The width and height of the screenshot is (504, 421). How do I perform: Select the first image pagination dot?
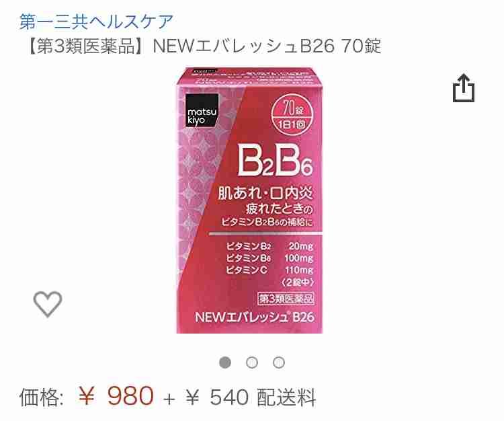pyautogui.click(x=225, y=362)
